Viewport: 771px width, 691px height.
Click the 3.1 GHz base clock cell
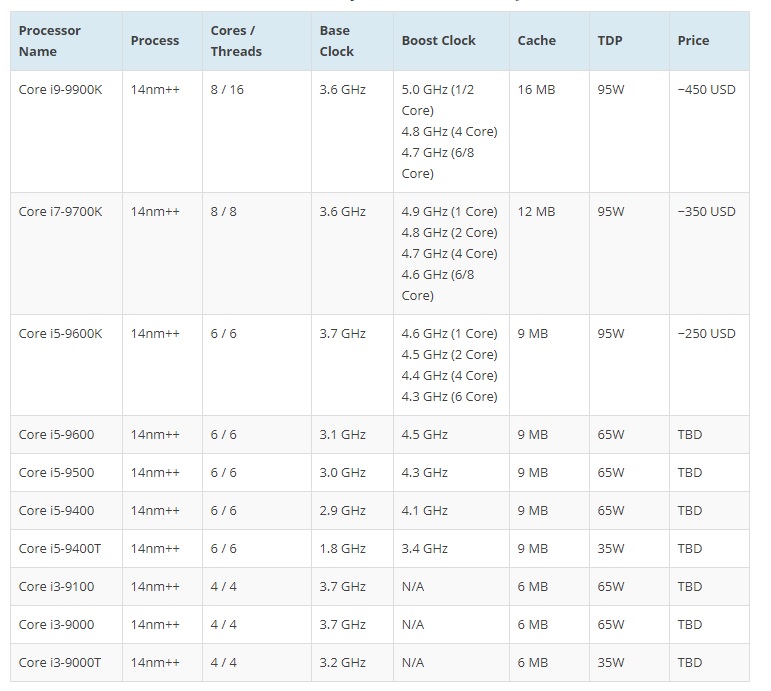click(352, 434)
